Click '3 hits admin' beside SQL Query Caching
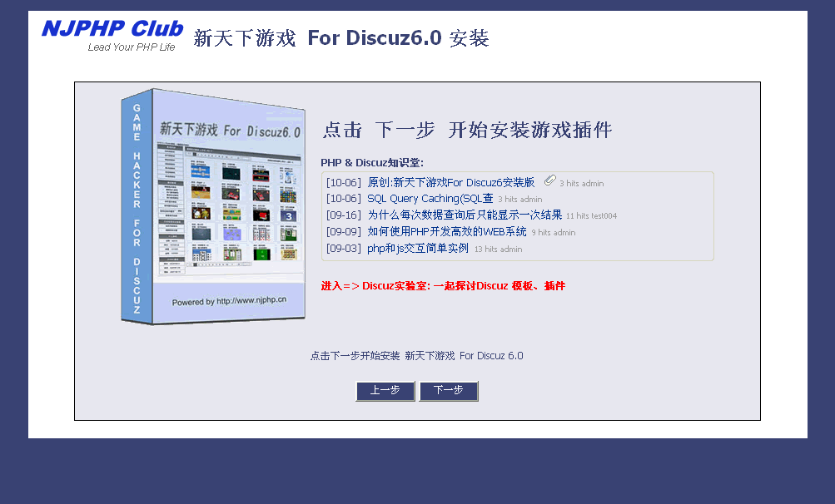The height and width of the screenshot is (504, 835). [x=520, y=199]
